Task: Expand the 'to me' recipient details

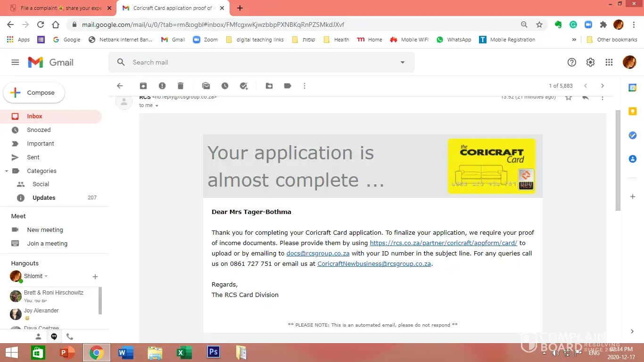Action: tap(157, 106)
